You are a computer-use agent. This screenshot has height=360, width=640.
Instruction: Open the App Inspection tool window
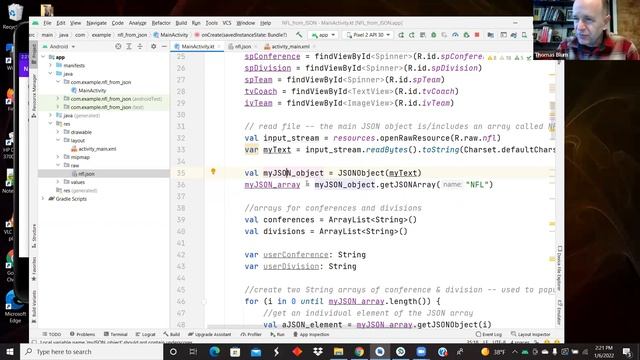(311, 334)
